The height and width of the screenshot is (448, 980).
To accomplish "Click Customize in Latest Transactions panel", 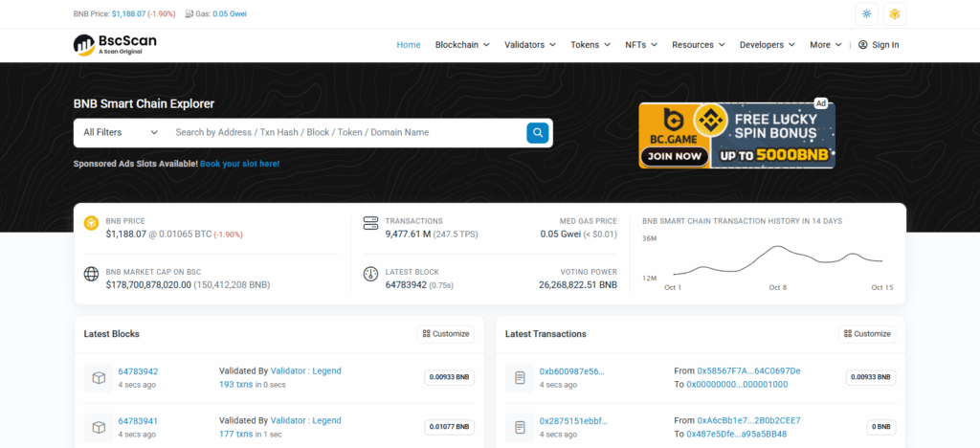I will tap(867, 334).
